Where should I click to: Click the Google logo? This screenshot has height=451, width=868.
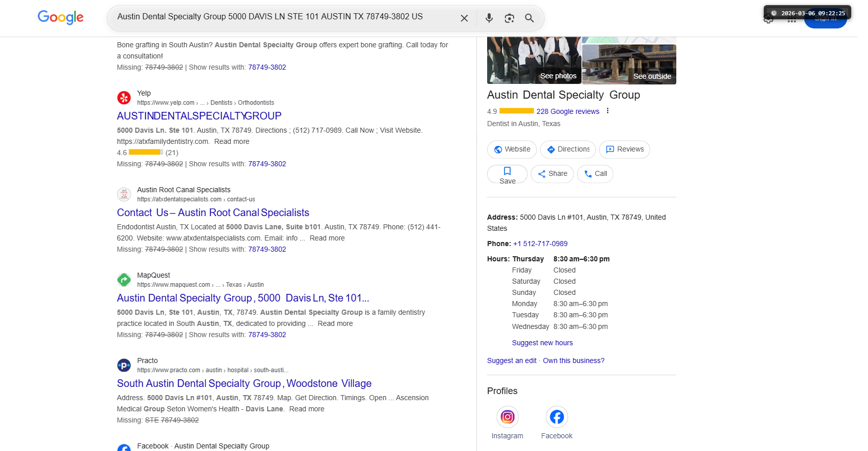click(x=61, y=18)
